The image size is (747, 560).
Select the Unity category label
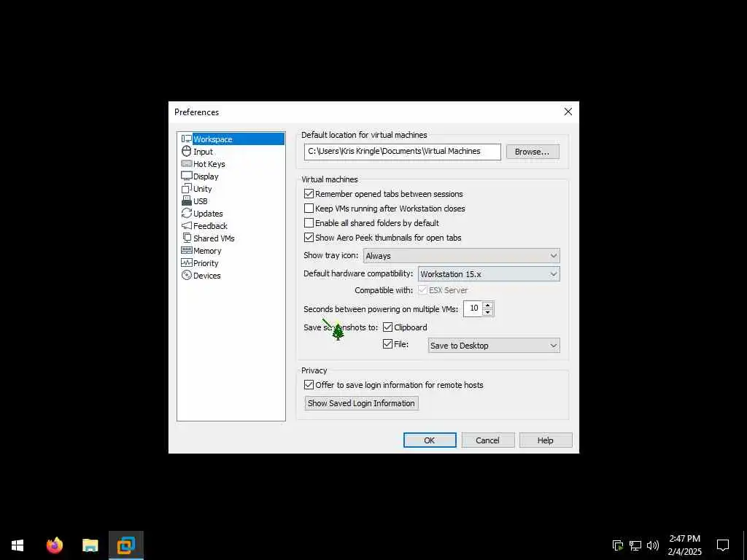[203, 189]
